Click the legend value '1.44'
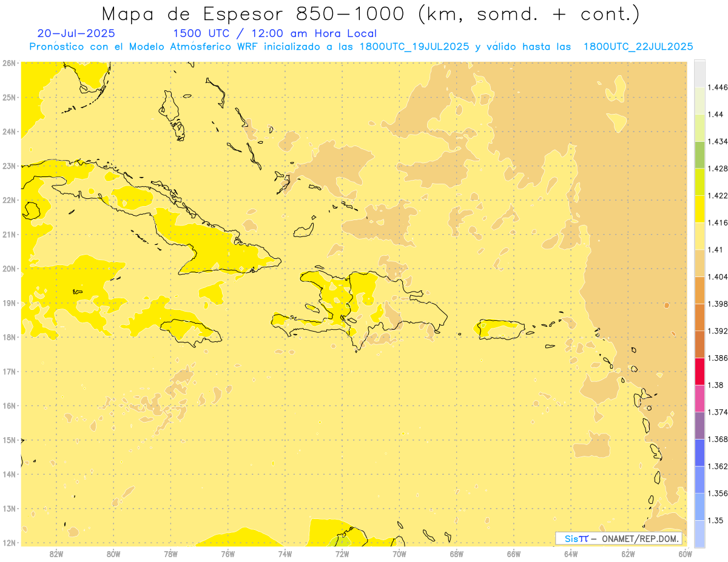 [x=715, y=115]
